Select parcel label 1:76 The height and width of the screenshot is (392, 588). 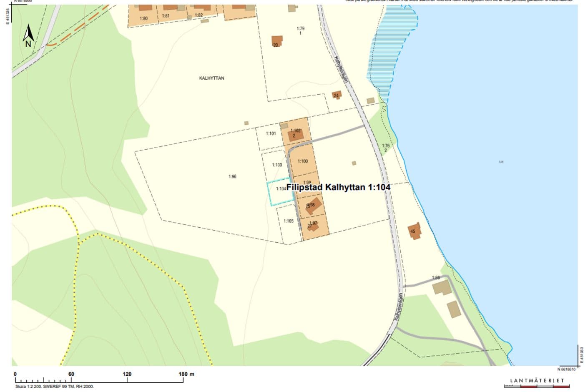(x=386, y=146)
